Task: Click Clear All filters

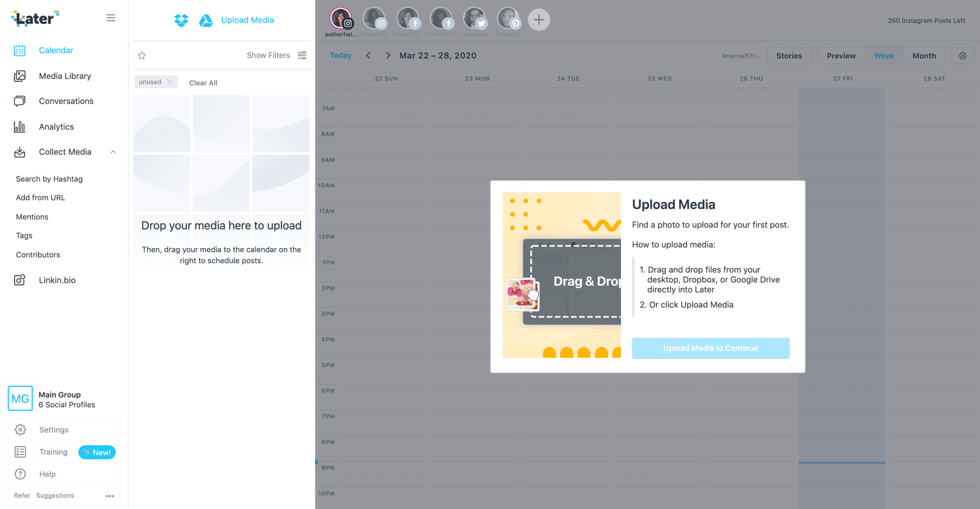Action: coord(203,83)
